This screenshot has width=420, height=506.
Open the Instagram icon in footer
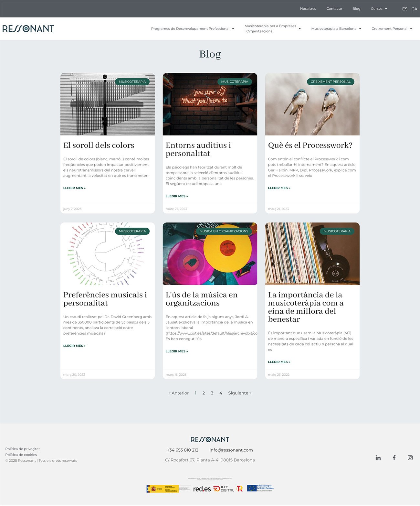pyautogui.click(x=410, y=458)
